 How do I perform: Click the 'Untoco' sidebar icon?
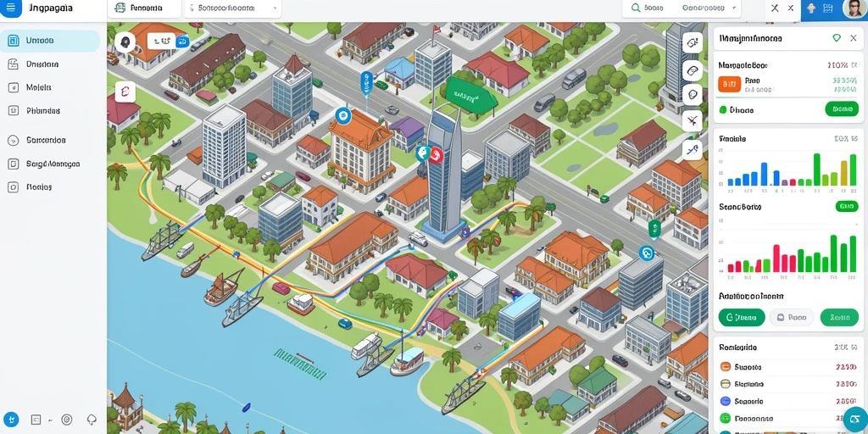click(14, 41)
